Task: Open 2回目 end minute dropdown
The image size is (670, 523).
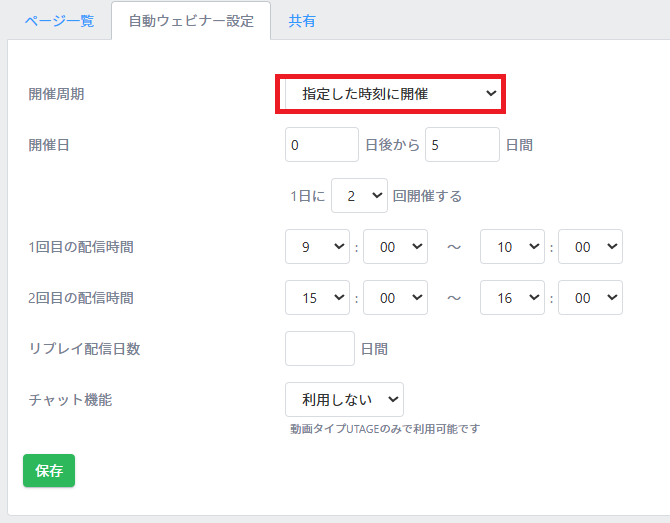Action: pos(590,297)
